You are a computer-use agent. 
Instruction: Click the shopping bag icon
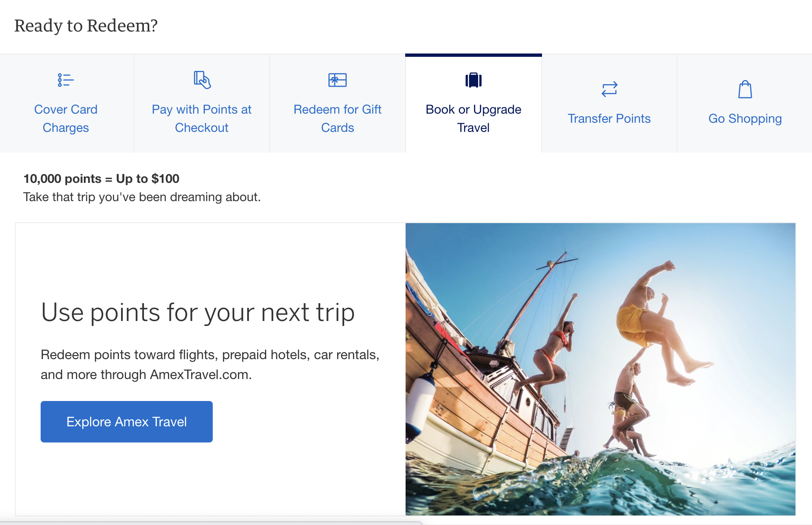coord(745,89)
